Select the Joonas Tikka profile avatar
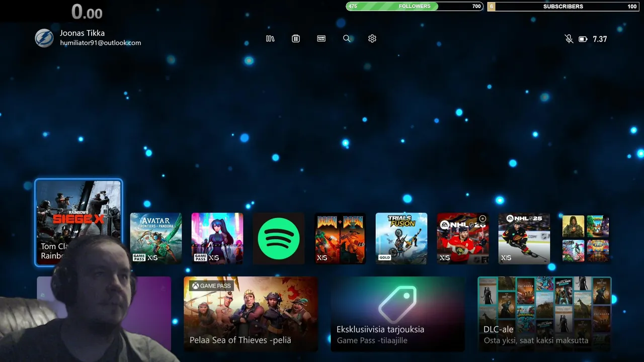 [x=44, y=38]
